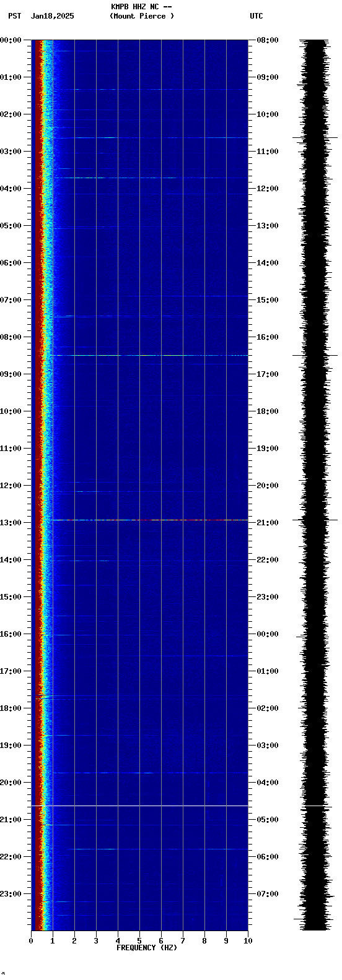Click the 03:00 PST time label
The width and height of the screenshot is (342, 980).
[x=11, y=152]
